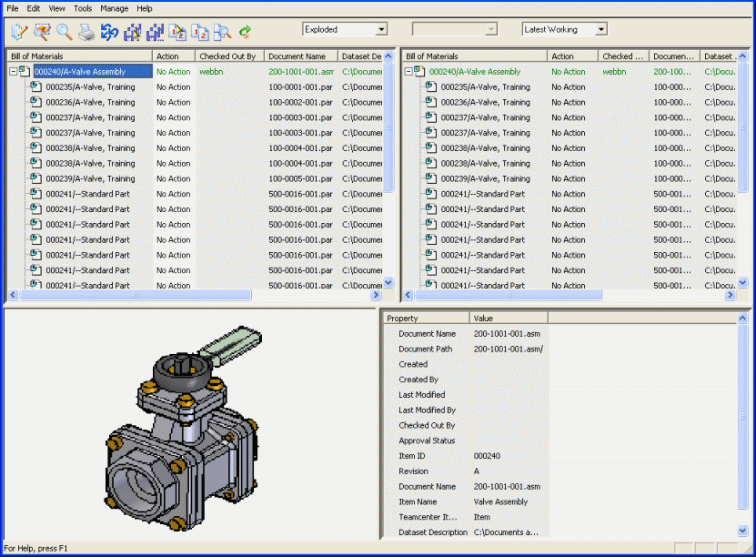
Task: Click the Property column header in properties panel
Action: pos(425,319)
